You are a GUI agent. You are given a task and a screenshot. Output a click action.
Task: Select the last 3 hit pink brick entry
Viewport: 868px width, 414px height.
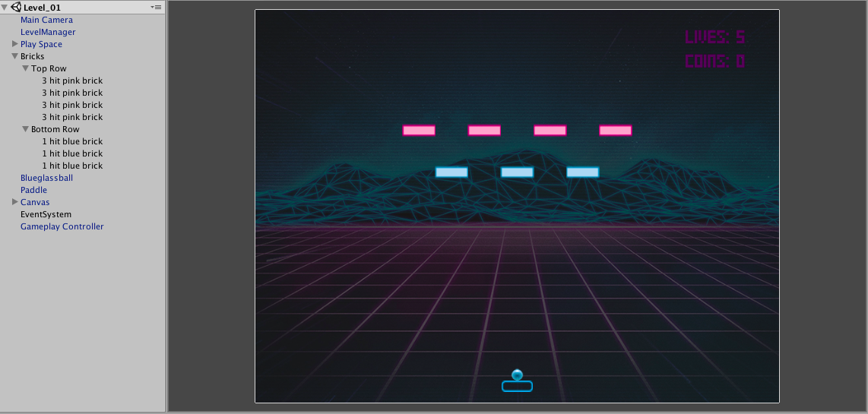click(72, 117)
